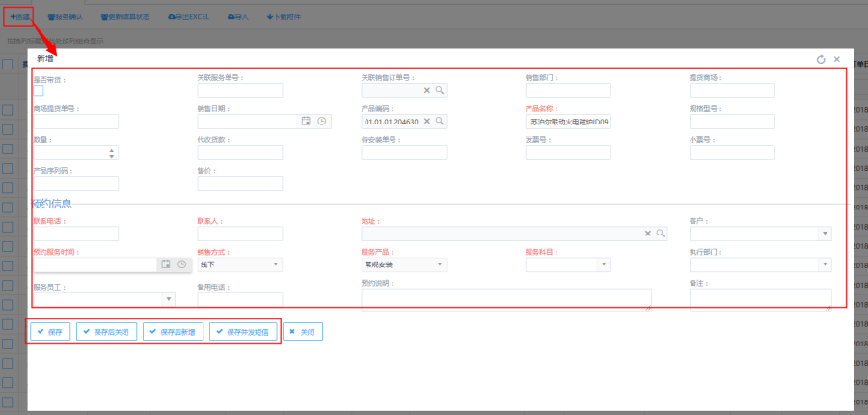Screen dimensions: 868x415
Task: Open calendar picker for 预约服务时间
Action: click(166, 263)
